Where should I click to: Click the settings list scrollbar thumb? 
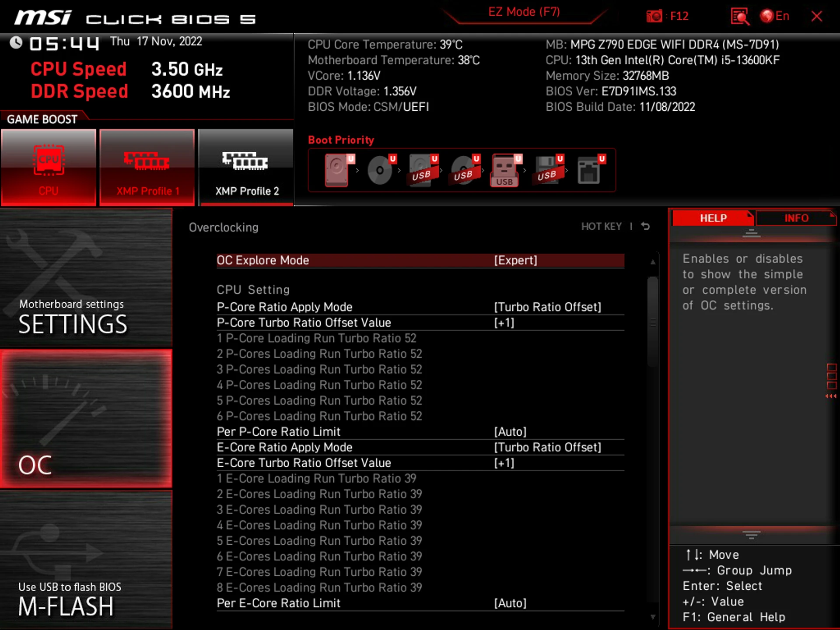tap(653, 322)
